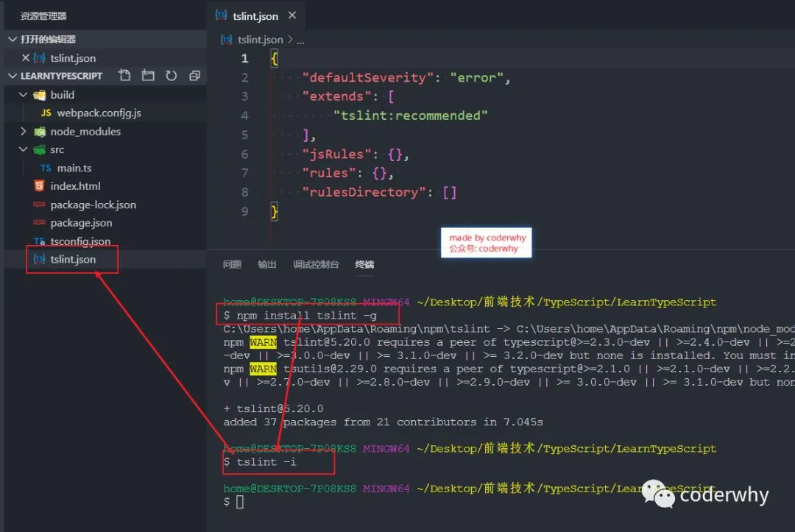Click the breadcrumb ellipsis after tslint.json
This screenshot has height=532, width=795.
click(x=300, y=40)
